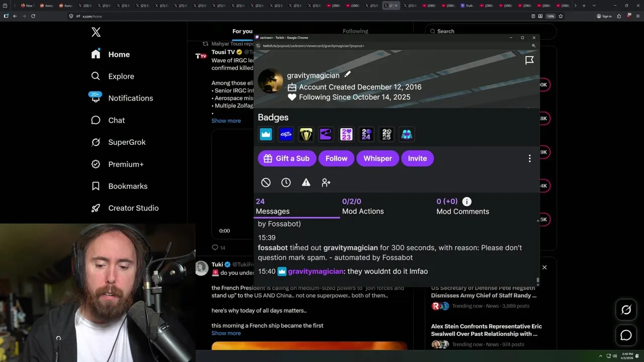This screenshot has height=362, width=644.
Task: Open the three-dot more options menu
Action: (529, 158)
